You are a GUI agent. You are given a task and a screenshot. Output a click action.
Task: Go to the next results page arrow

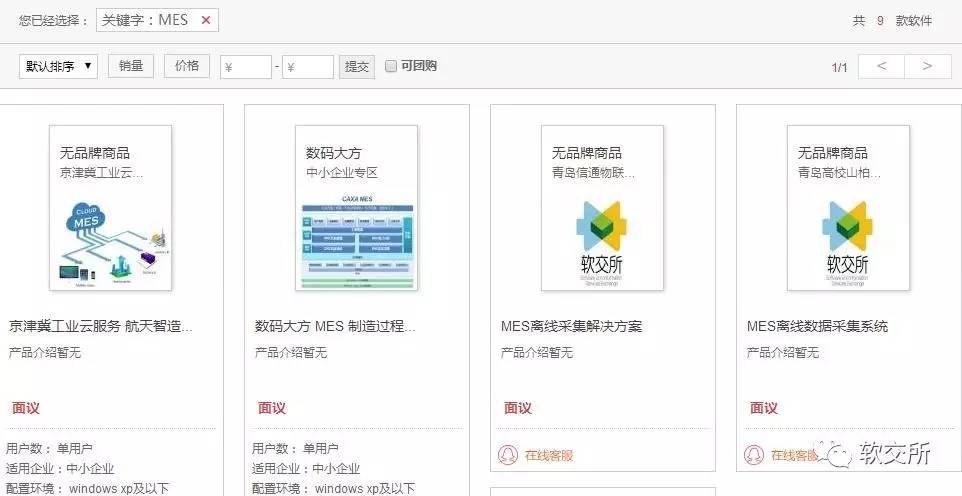point(928,66)
